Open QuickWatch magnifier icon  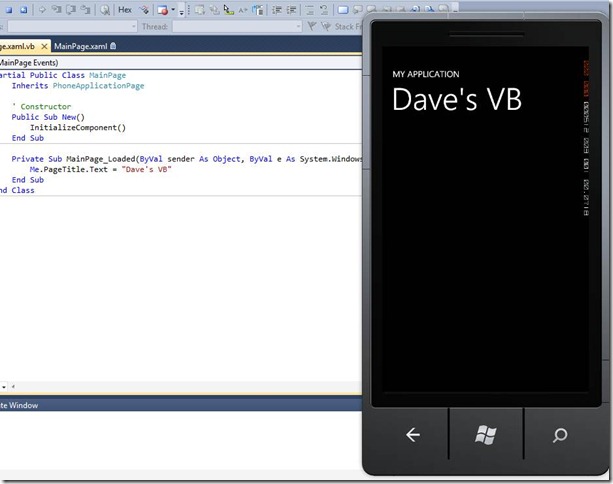point(104,10)
